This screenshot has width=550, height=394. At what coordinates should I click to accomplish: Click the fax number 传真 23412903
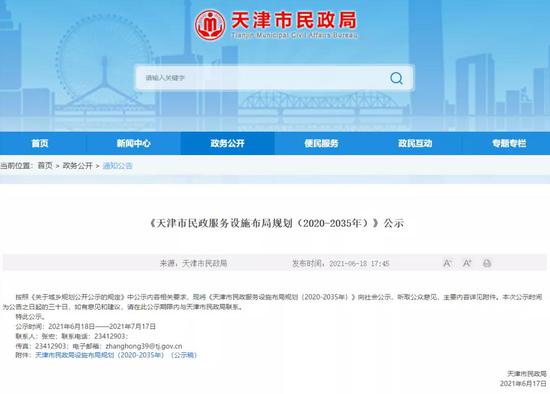41,346
